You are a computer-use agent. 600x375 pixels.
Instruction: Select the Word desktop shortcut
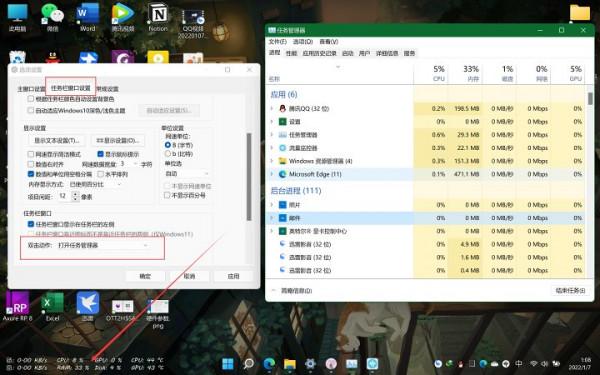pos(88,17)
